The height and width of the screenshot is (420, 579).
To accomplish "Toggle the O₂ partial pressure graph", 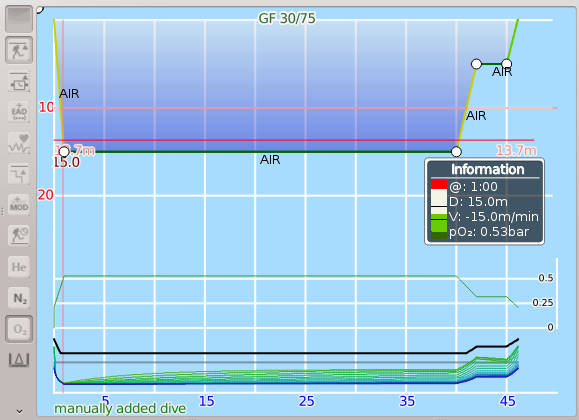I will point(19,329).
